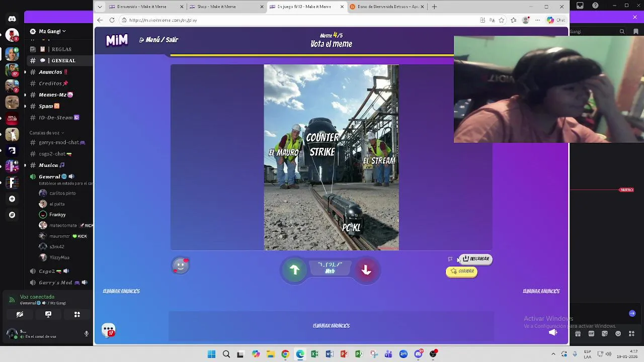Open Zoom from the taskbar
Image resolution: width=644 pixels, height=362 pixels.
click(x=404, y=354)
